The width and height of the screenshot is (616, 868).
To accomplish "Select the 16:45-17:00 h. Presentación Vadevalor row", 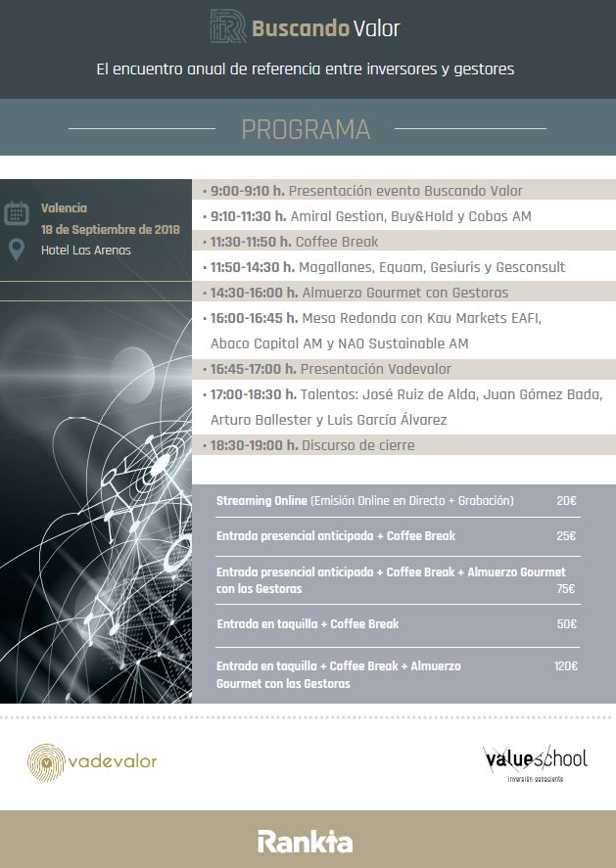I will [x=403, y=369].
